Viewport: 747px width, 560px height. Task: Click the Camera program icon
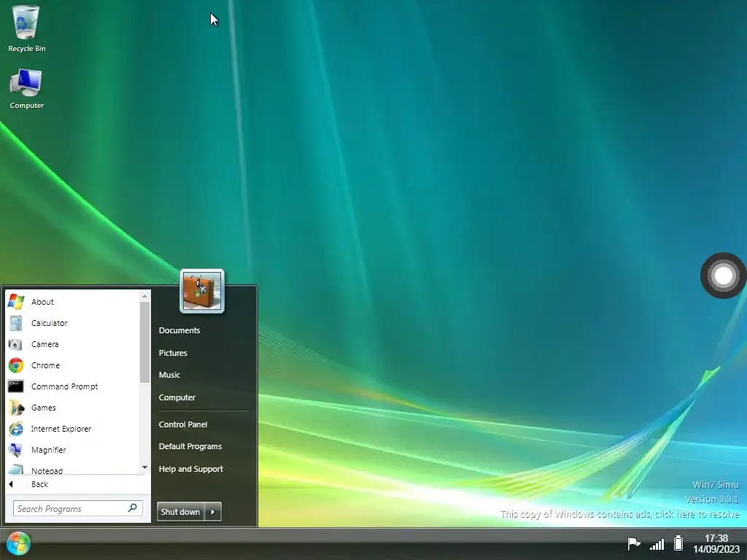[15, 344]
